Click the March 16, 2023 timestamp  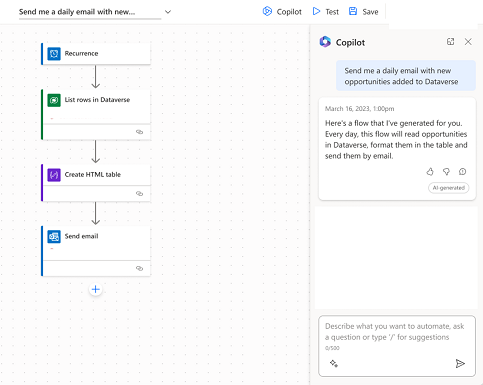tap(359, 109)
